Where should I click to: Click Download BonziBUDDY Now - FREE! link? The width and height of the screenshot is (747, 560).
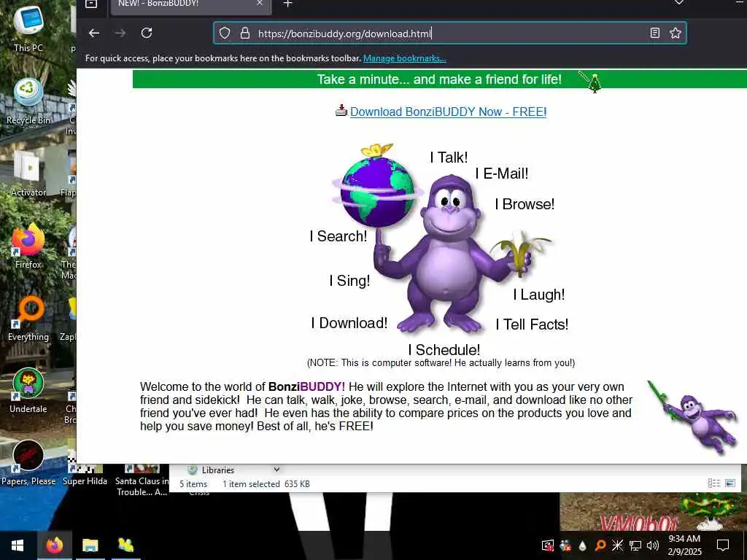pyautogui.click(x=449, y=112)
